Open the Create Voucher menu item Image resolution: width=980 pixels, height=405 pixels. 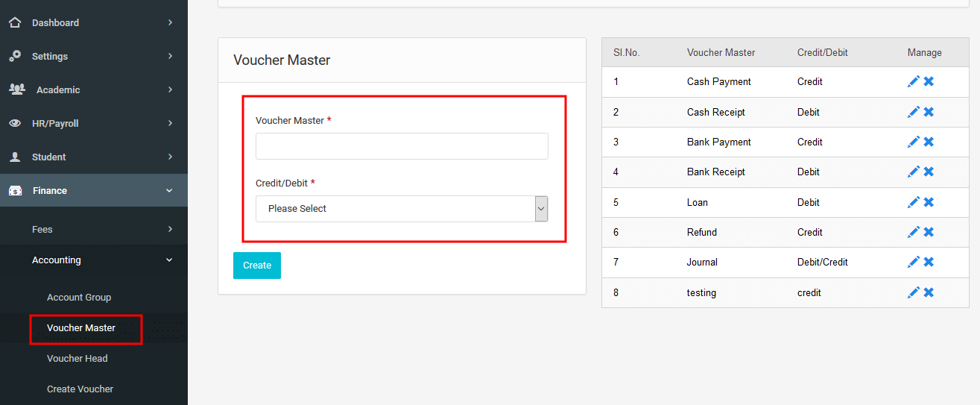pyautogui.click(x=80, y=389)
